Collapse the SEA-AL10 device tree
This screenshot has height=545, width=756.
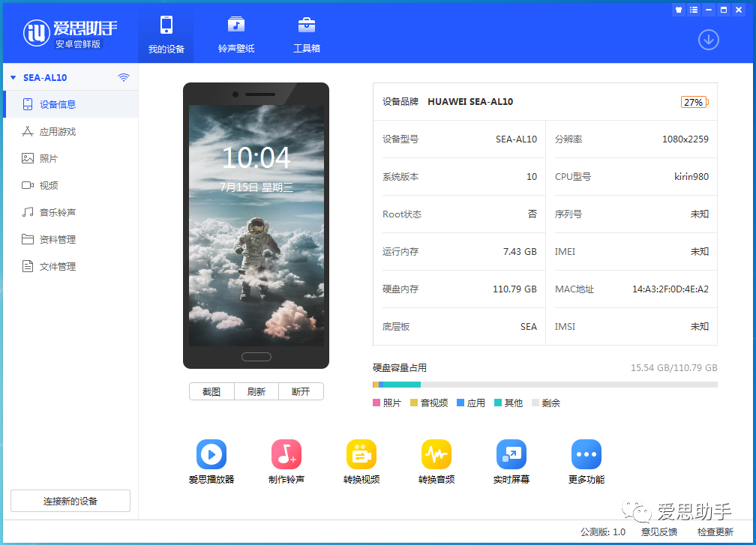coord(13,77)
